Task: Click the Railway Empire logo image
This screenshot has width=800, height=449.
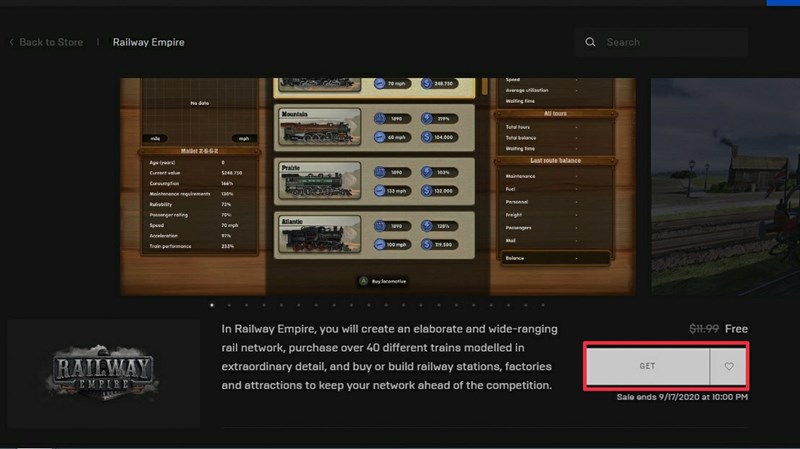Action: pyautogui.click(x=104, y=373)
